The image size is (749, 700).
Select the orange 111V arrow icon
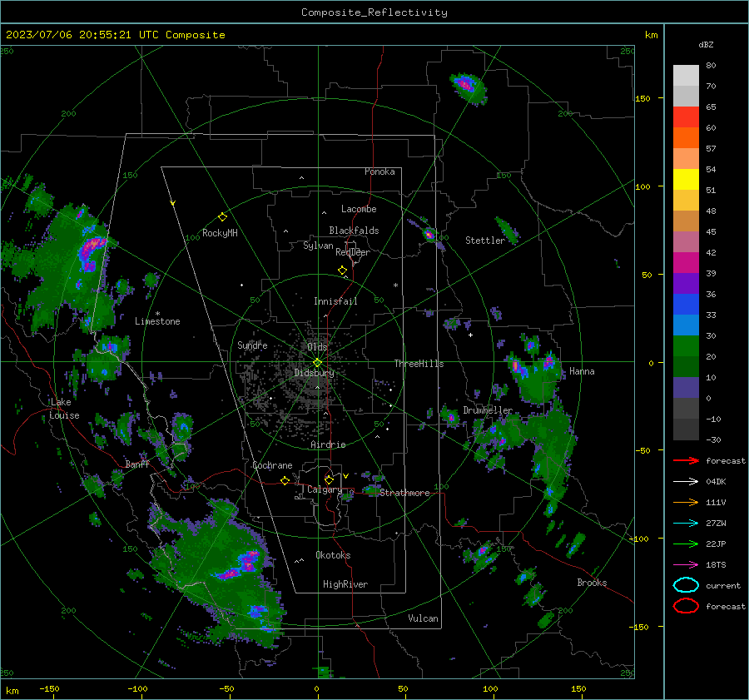coord(686,502)
